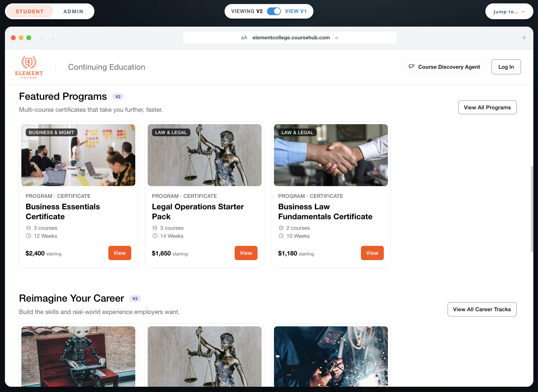
Task: Click the Business Law Fundamentals Certificate title
Action: tap(325, 211)
